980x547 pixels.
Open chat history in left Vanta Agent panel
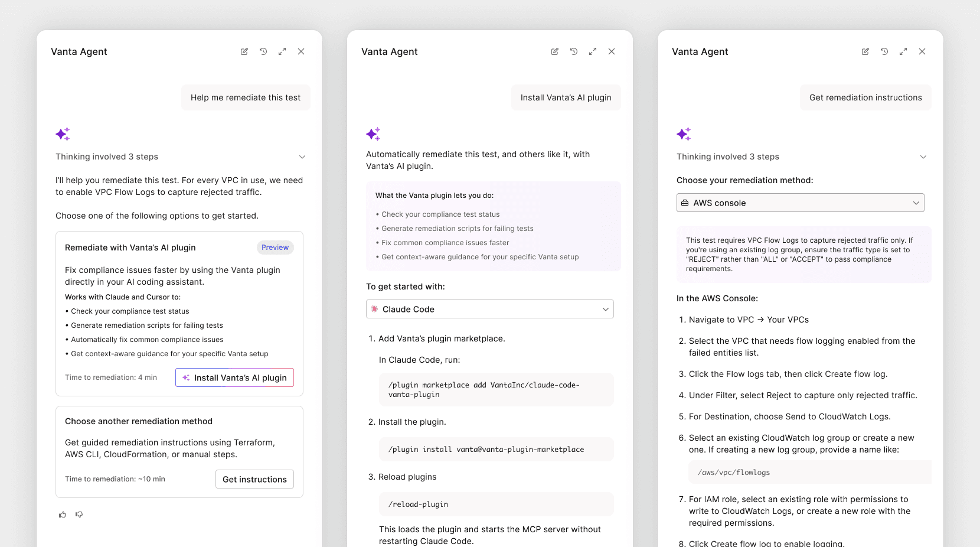pyautogui.click(x=263, y=51)
